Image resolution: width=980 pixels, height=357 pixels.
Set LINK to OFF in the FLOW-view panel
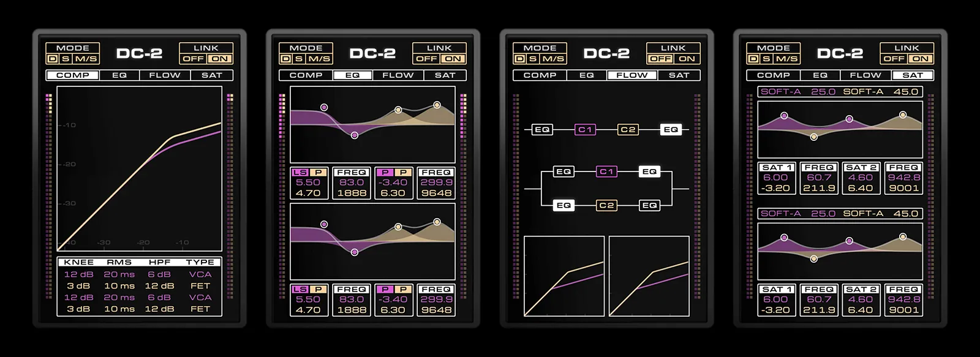[x=660, y=59]
